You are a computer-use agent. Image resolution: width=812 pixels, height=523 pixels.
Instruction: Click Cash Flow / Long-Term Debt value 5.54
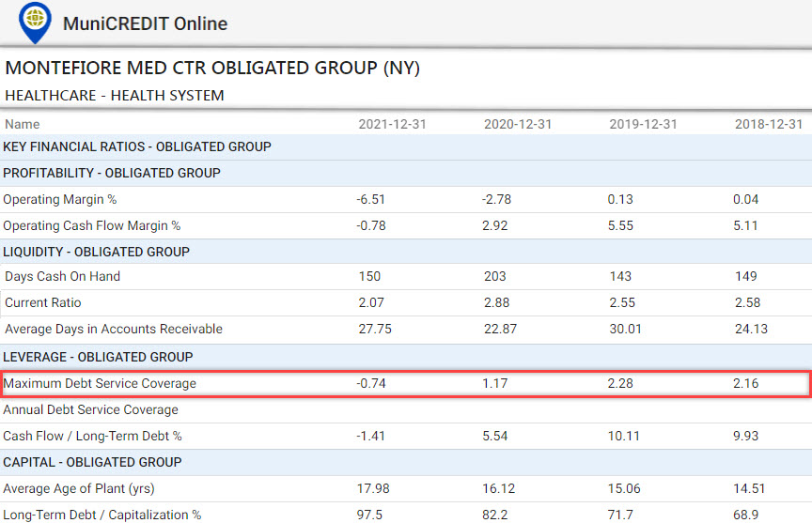(495, 437)
